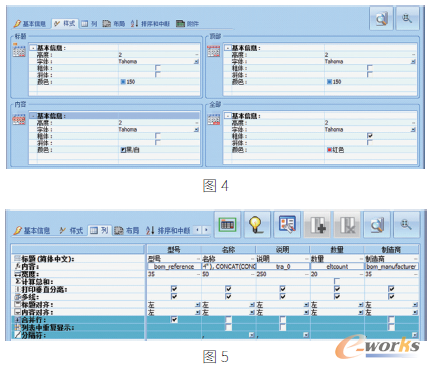
Task: Open 标题对齐 dropdown for 型号 column
Action: (197, 305)
